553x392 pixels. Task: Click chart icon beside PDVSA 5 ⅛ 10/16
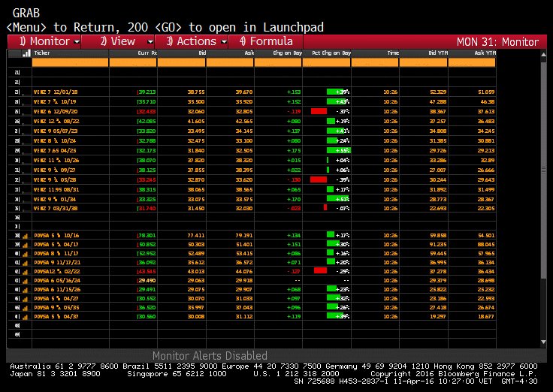26,235
